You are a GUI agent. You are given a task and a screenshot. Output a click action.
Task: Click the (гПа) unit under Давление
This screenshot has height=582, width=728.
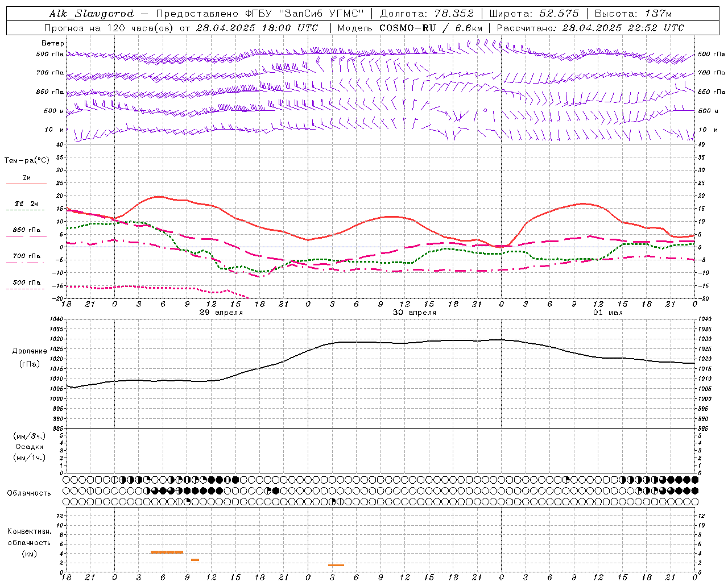pos(30,364)
